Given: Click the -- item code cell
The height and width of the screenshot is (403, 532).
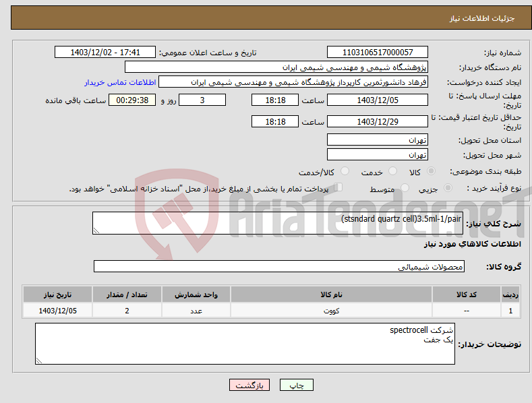Looking at the screenshot, I should click(x=467, y=311).
